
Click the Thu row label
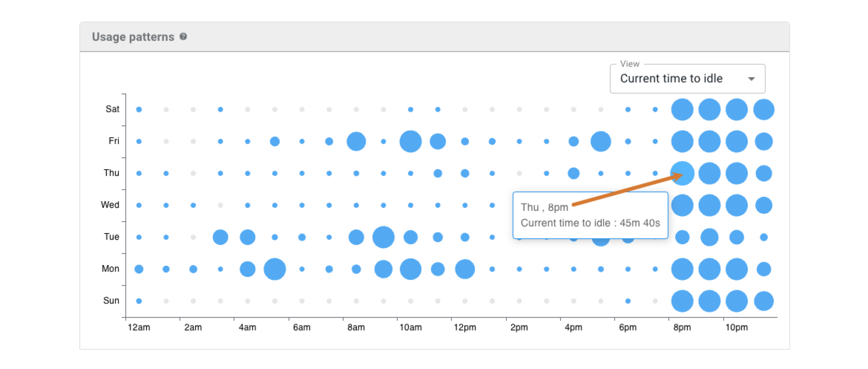111,173
